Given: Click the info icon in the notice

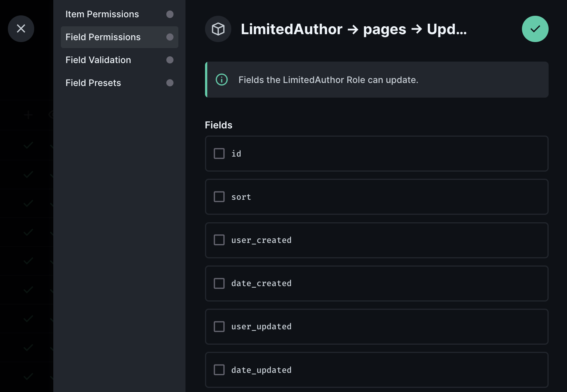Looking at the screenshot, I should [x=222, y=80].
